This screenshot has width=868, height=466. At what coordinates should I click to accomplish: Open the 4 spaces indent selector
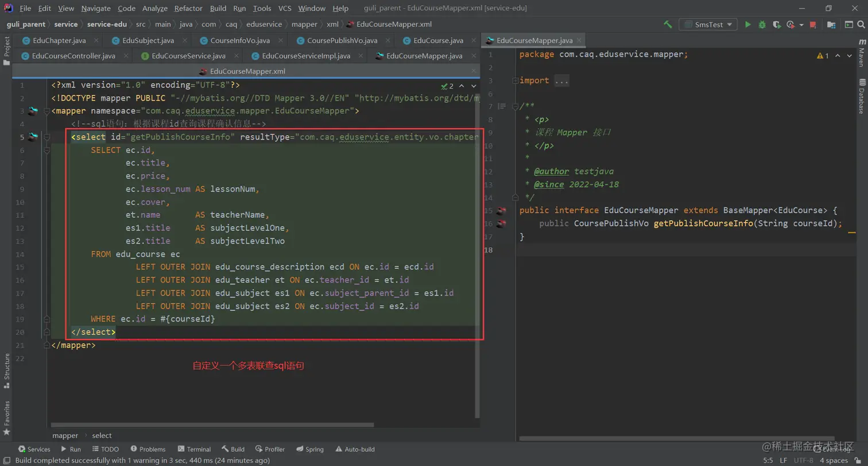(834, 460)
